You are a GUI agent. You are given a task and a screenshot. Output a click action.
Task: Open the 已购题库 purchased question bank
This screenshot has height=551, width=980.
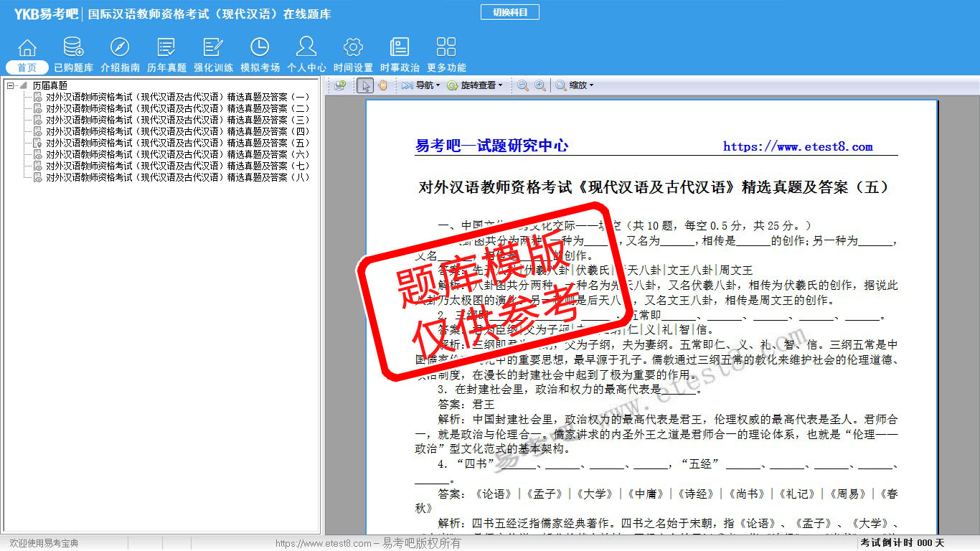coord(73,55)
